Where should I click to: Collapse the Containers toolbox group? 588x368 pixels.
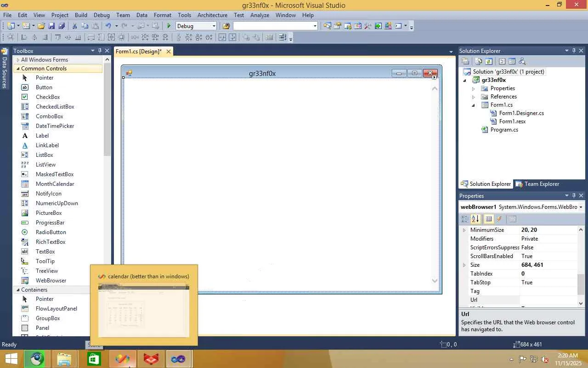(18, 290)
